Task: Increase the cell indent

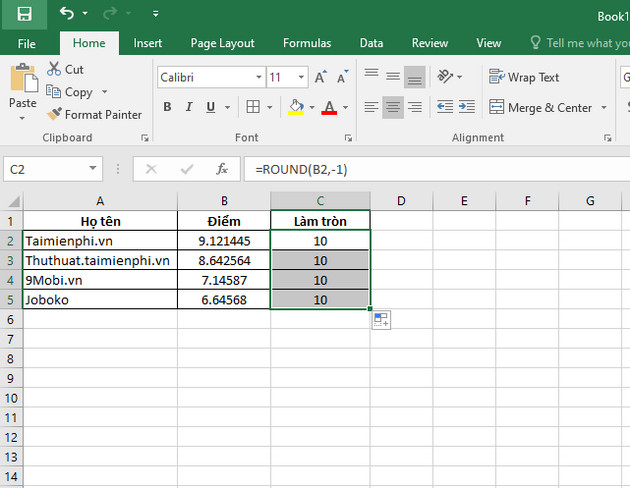Action: 466,107
